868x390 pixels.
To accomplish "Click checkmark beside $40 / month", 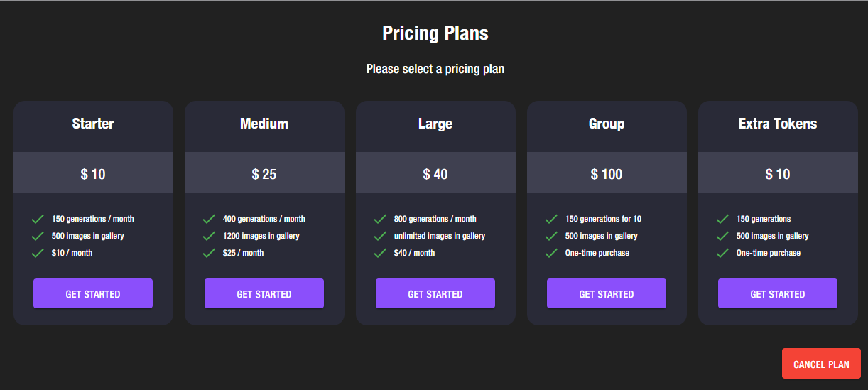I will click(381, 253).
